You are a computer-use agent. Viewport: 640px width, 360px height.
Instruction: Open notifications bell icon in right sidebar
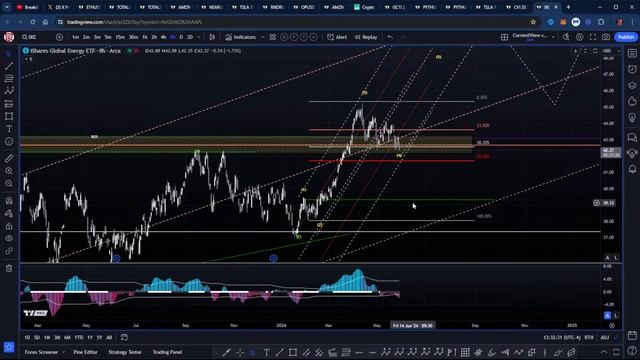(632, 169)
